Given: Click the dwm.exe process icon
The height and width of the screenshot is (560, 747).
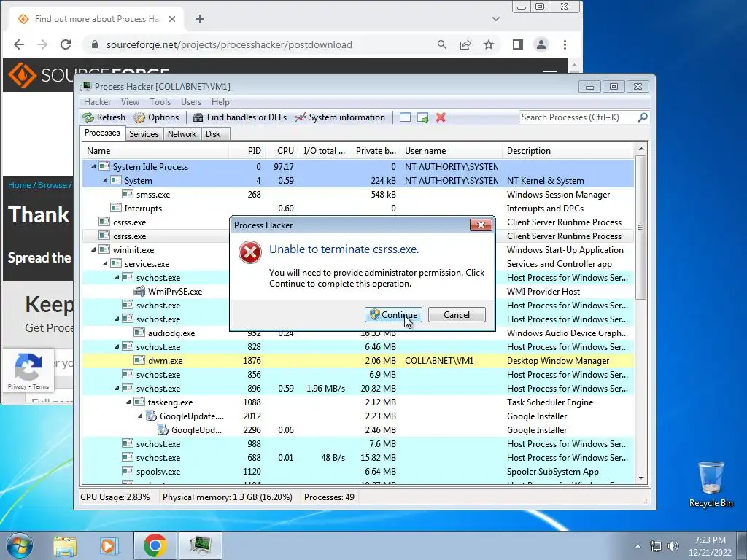Looking at the screenshot, I should click(139, 360).
